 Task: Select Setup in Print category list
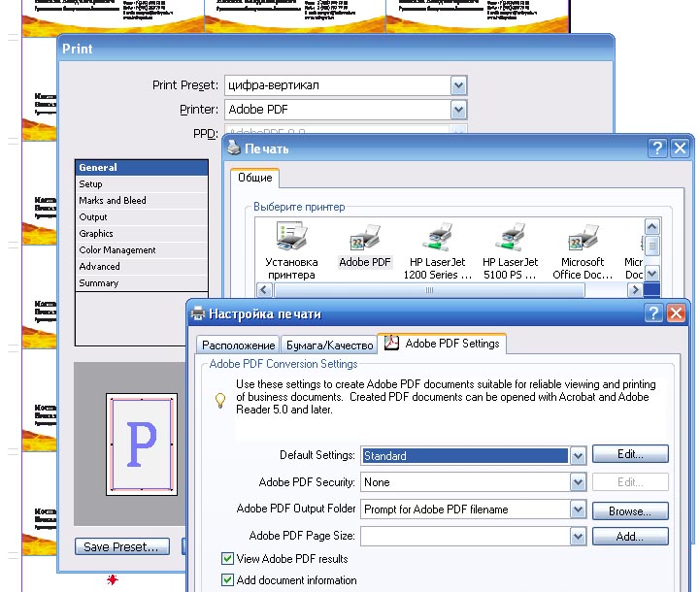142,184
